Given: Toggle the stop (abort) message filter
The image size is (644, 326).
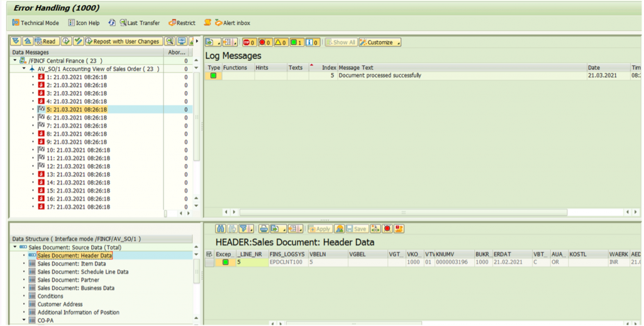Looking at the screenshot, I should (249, 42).
